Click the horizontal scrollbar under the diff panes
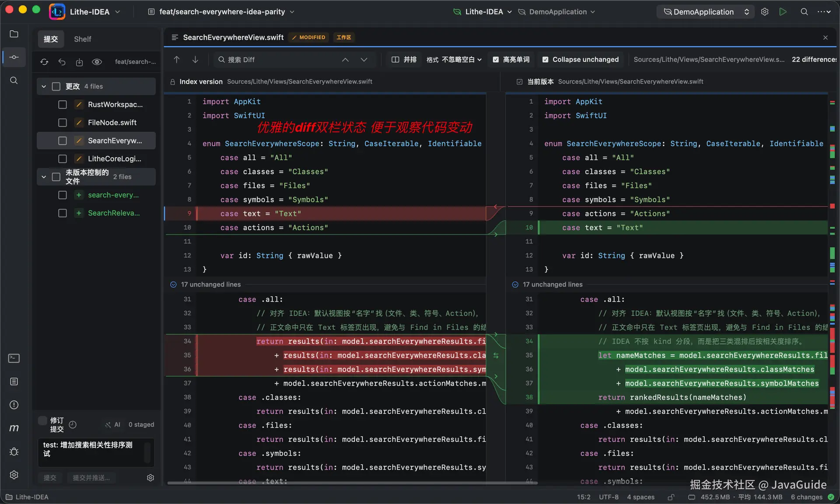 click(353, 483)
